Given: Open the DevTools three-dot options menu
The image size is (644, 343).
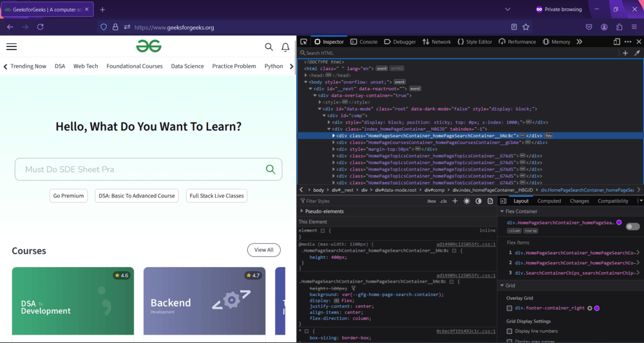Looking at the screenshot, I should click(627, 42).
